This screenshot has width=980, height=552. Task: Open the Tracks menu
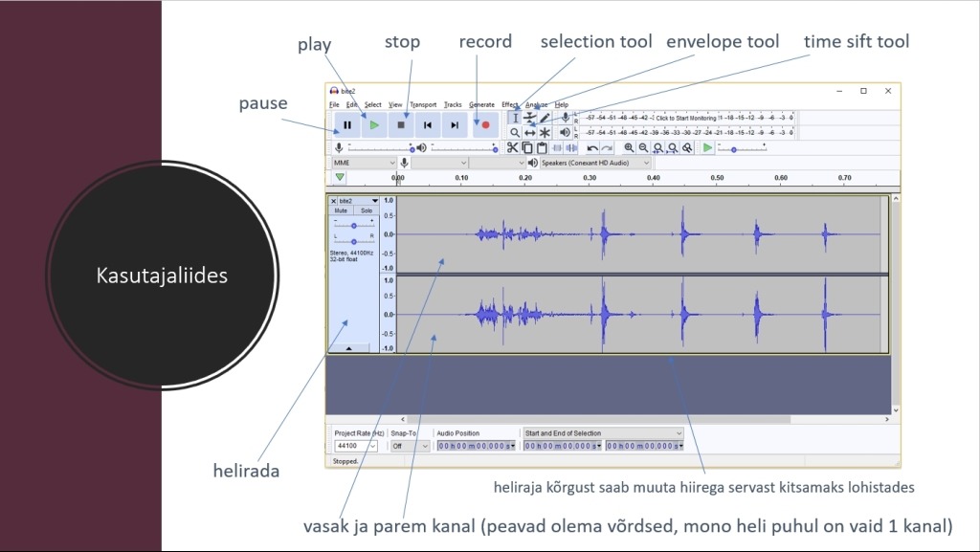click(x=453, y=105)
